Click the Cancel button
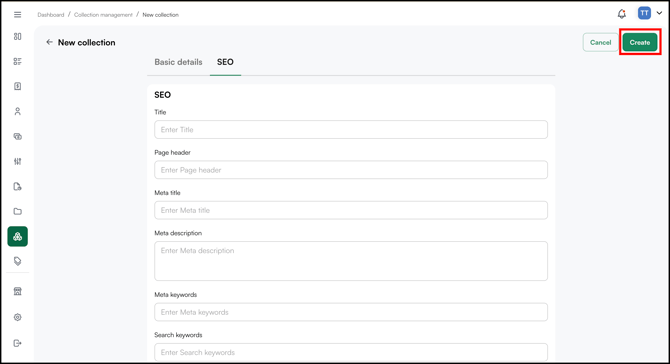The width and height of the screenshot is (670, 364). [600, 42]
